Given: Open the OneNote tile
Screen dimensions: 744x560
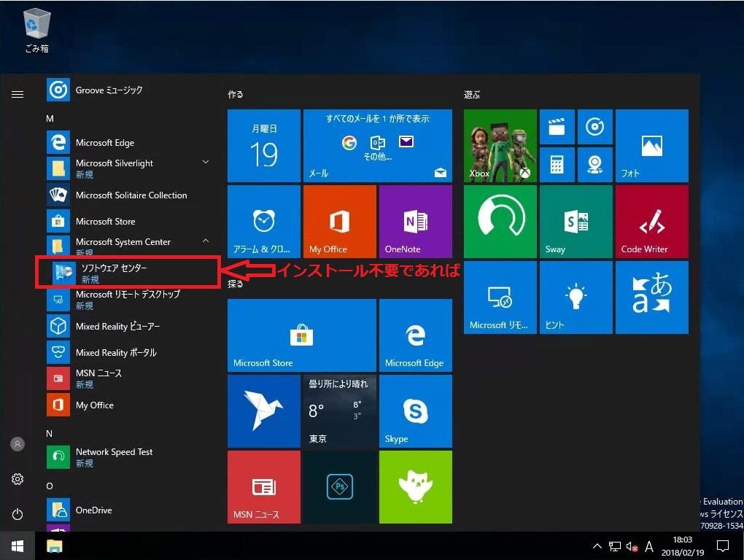Looking at the screenshot, I should tap(416, 222).
